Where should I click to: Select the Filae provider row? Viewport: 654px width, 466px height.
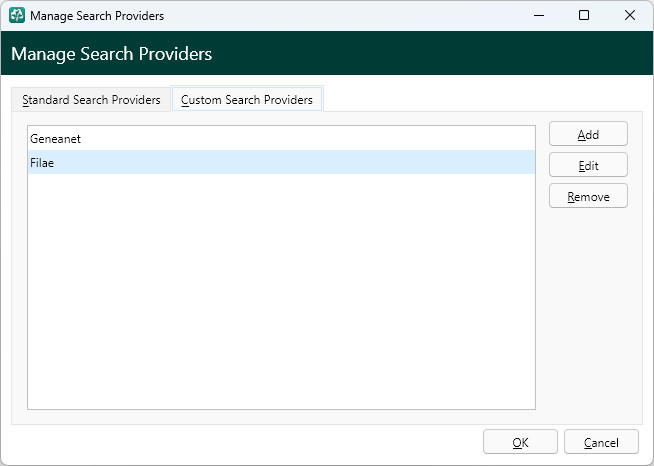tap(281, 162)
